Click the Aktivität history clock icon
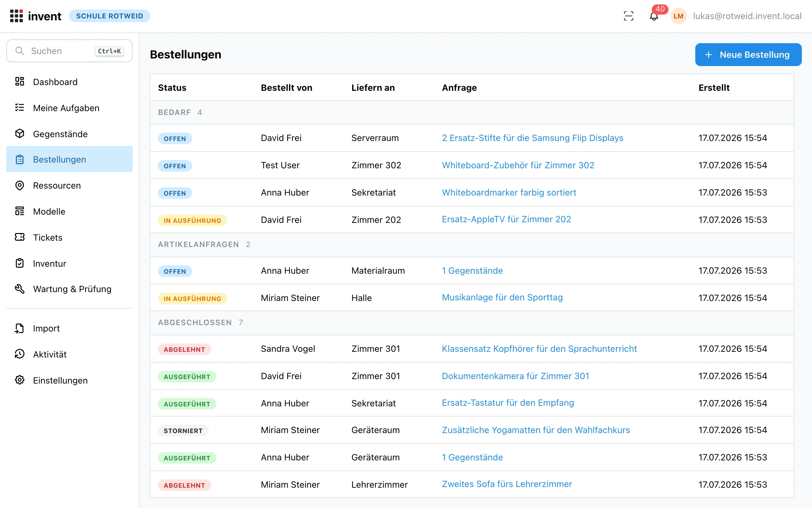 click(x=20, y=354)
